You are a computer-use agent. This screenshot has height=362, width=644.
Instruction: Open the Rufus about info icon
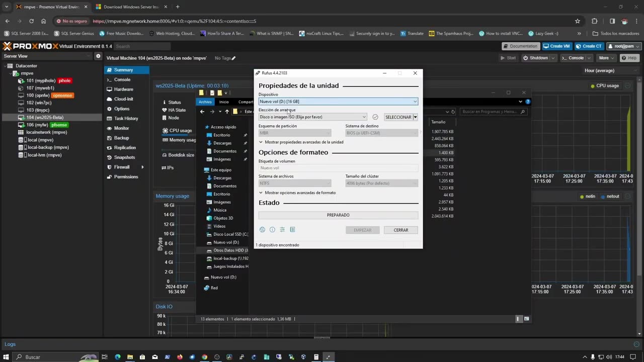click(x=272, y=230)
